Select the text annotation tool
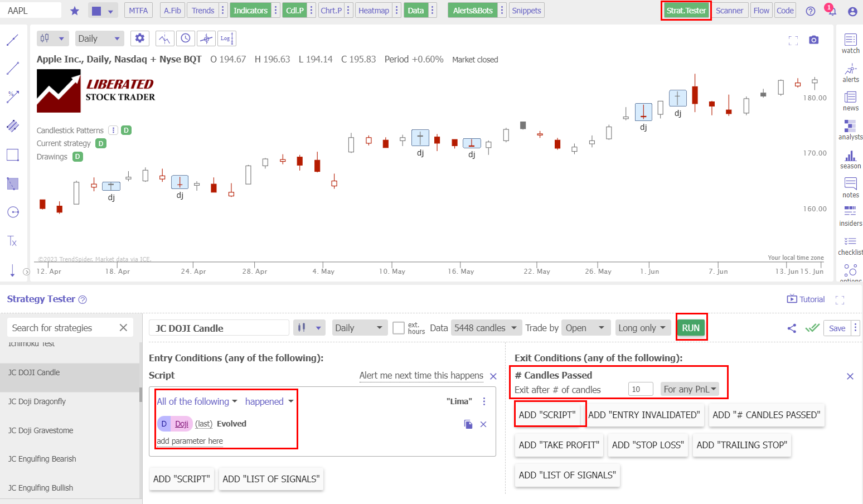Image resolution: width=863 pixels, height=504 pixels. pos(12,241)
